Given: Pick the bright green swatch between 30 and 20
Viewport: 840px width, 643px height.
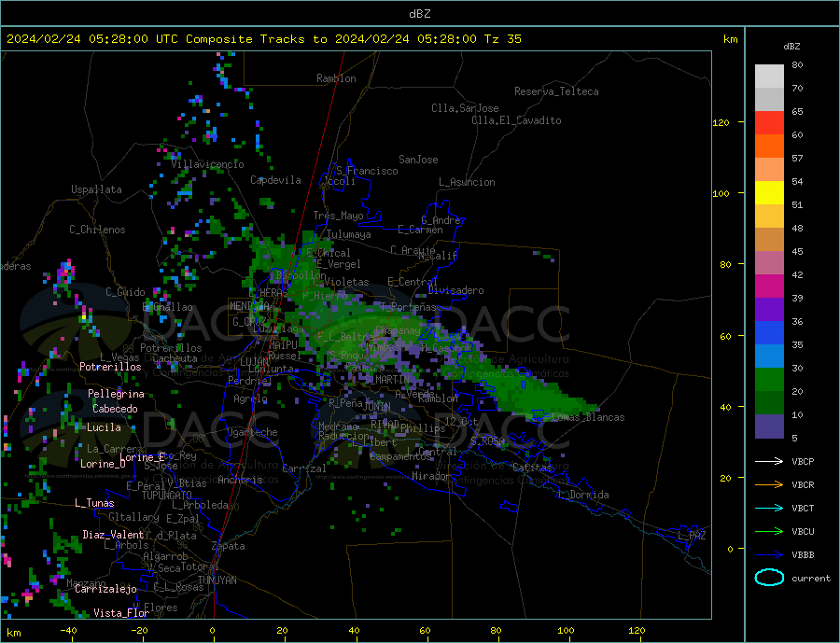Looking at the screenshot, I should pos(769,380).
